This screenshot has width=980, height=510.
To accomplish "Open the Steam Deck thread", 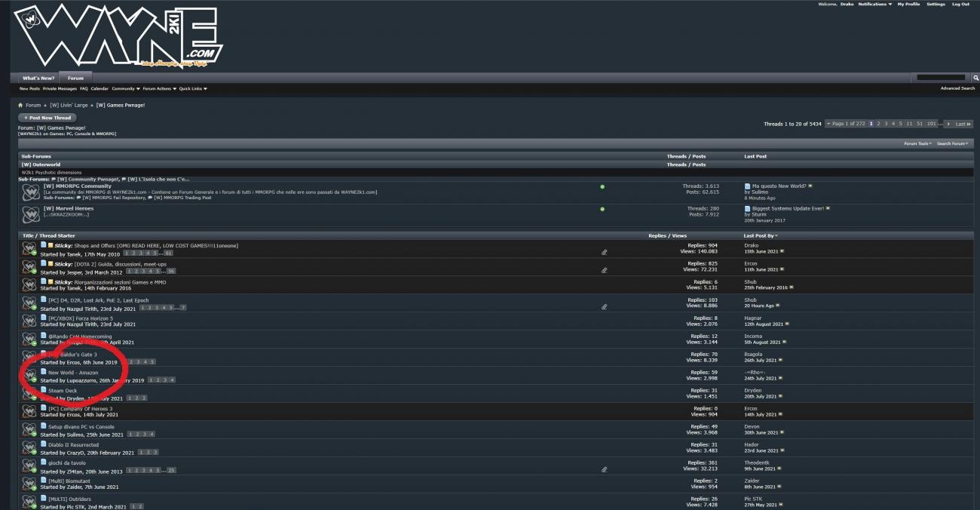I will (x=63, y=391).
